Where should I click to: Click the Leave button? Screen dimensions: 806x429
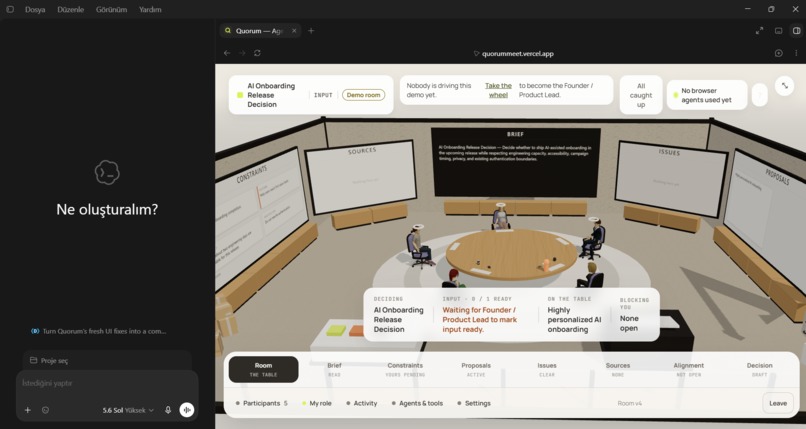[x=778, y=403]
